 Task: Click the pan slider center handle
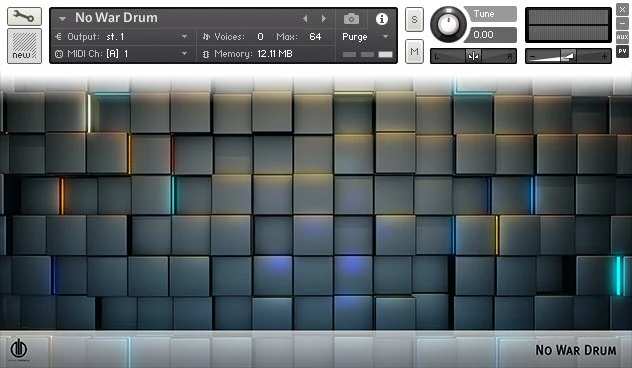[473, 56]
